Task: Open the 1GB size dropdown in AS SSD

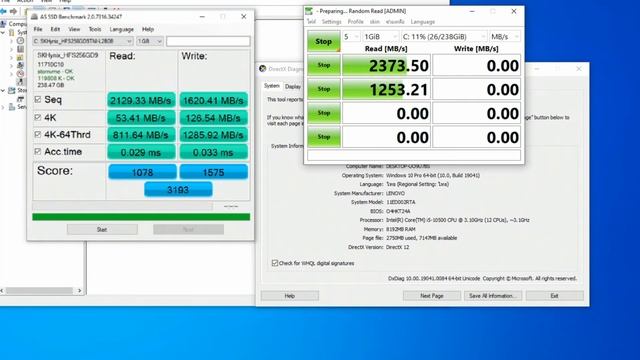Action: tap(149, 41)
